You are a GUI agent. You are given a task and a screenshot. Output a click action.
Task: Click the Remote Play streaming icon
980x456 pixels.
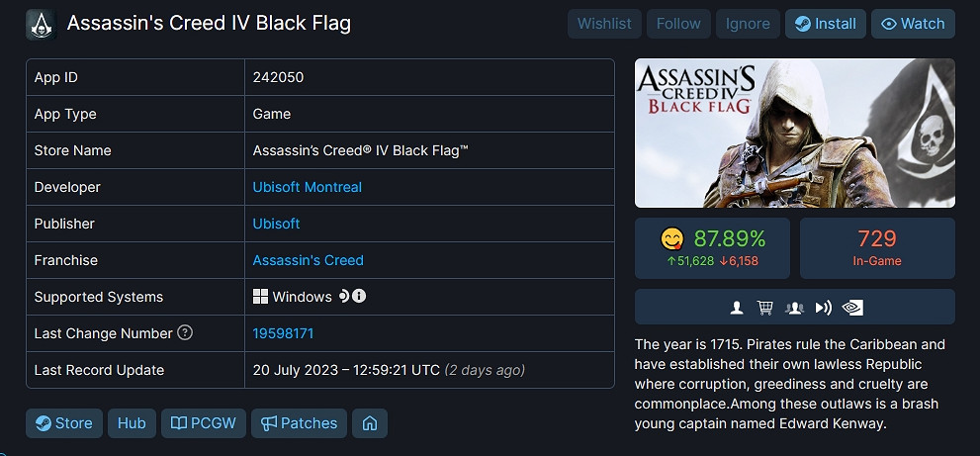823,308
